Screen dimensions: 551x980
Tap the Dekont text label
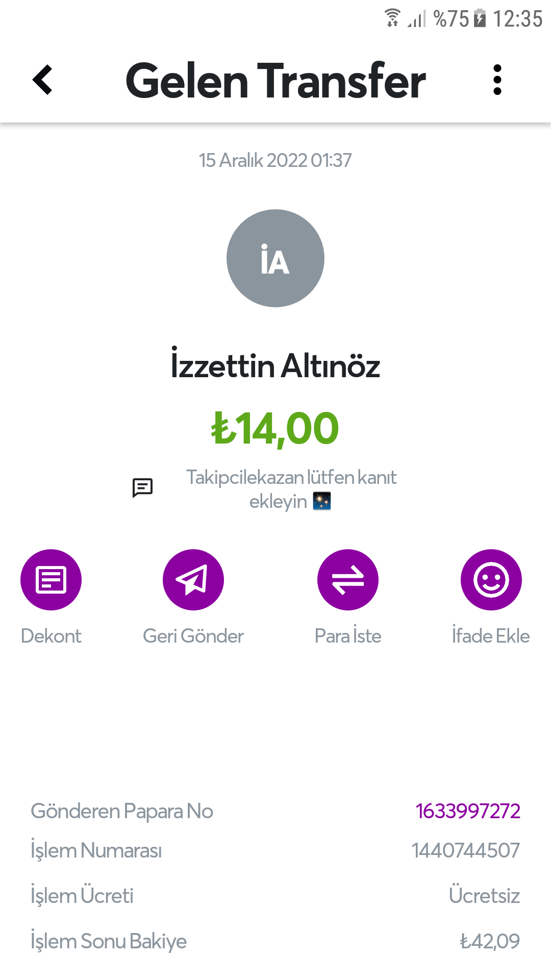[51, 636]
